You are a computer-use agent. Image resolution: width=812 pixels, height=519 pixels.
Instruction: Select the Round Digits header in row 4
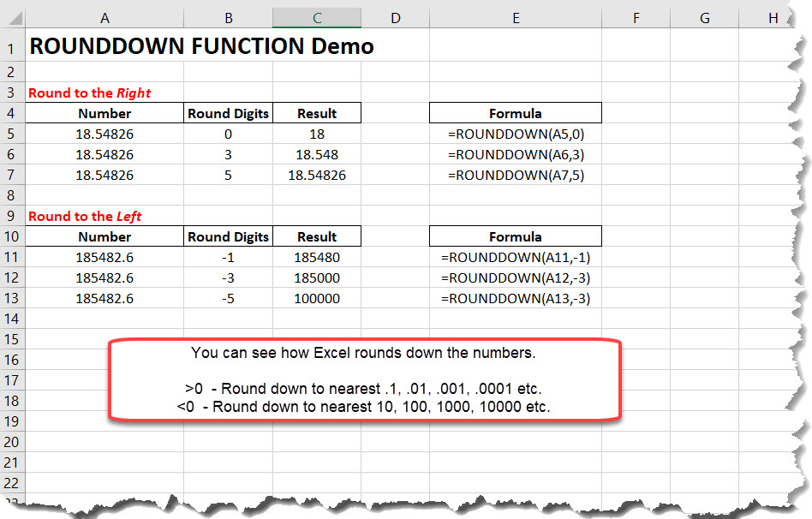click(x=229, y=113)
